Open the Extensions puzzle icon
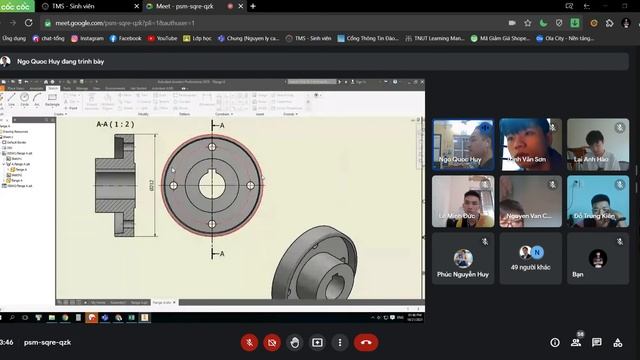The image size is (640, 360). (x=609, y=23)
